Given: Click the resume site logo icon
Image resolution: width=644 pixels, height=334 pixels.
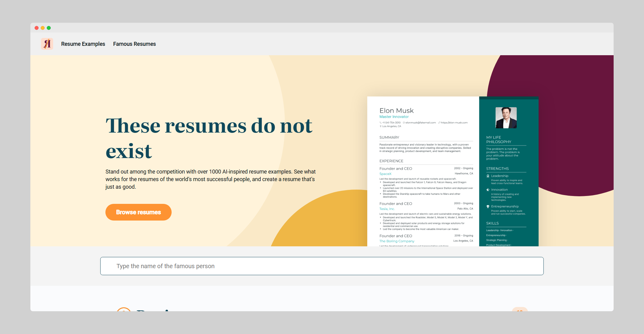Looking at the screenshot, I should coord(47,44).
